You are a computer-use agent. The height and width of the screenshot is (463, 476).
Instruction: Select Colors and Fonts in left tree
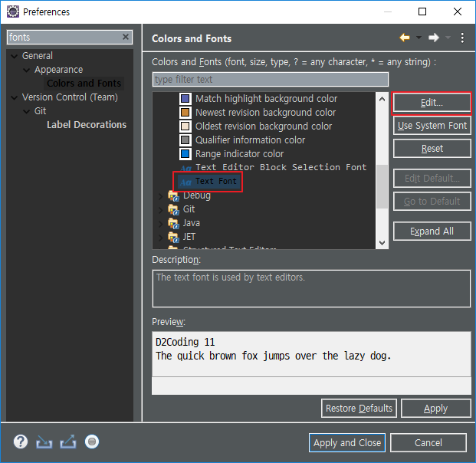(84, 84)
